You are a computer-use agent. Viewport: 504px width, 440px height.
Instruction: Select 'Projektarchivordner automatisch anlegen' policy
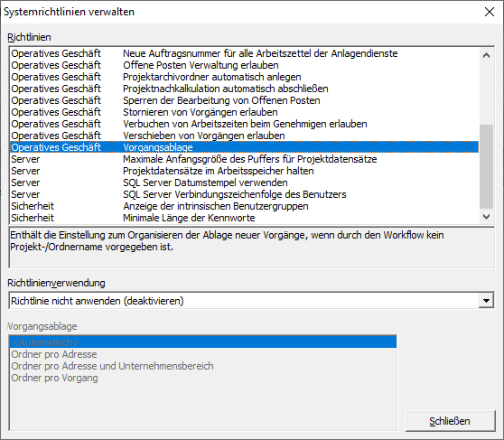(x=244, y=77)
